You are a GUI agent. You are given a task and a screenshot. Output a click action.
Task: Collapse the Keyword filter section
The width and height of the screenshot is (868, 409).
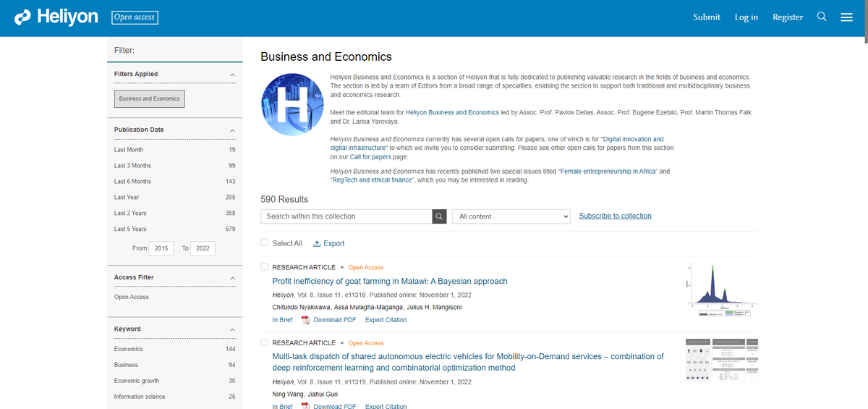point(232,329)
